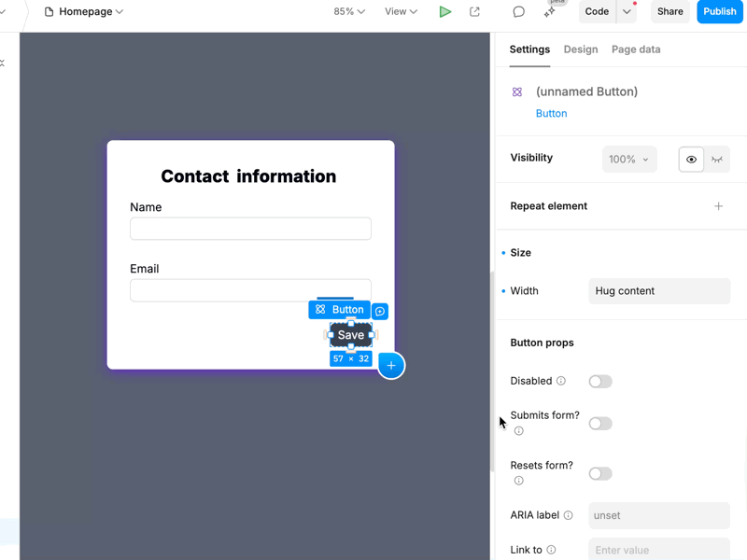The image size is (747, 560).
Task: Click the green Preview play icon
Action: [445, 12]
